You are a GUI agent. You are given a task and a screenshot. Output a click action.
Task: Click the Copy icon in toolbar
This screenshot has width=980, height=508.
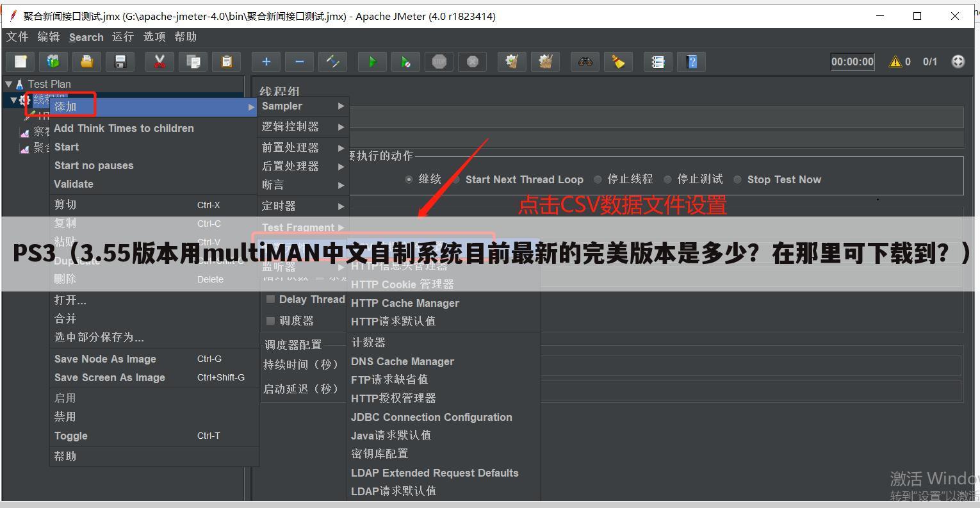[x=193, y=61]
